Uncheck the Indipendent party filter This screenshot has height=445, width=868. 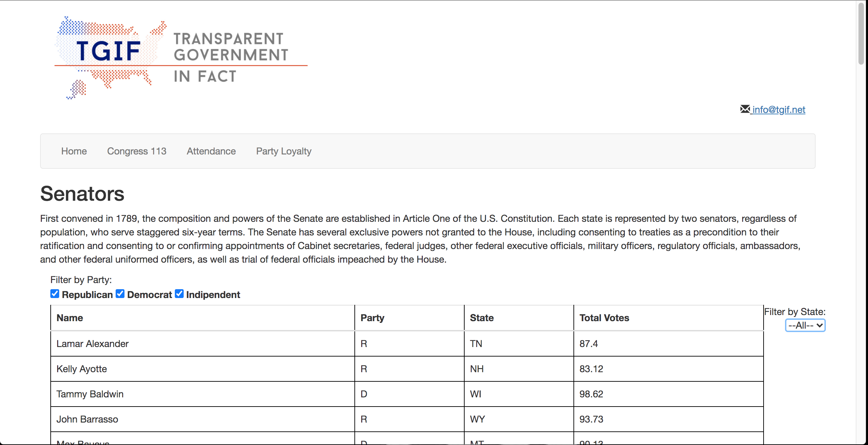click(x=179, y=294)
